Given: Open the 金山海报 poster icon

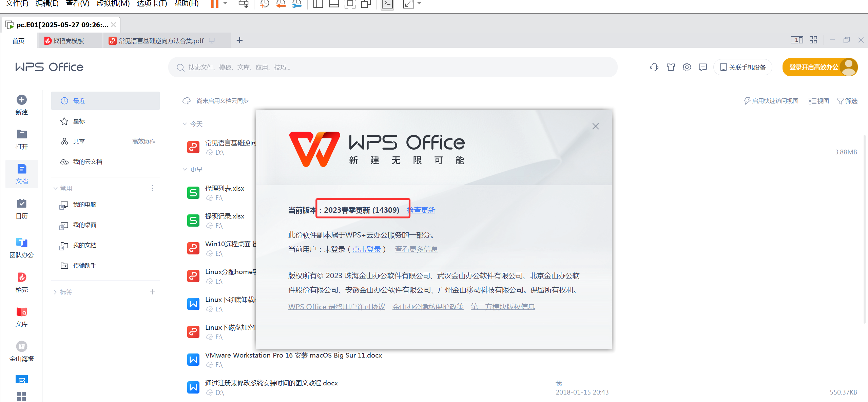Looking at the screenshot, I should [x=22, y=346].
